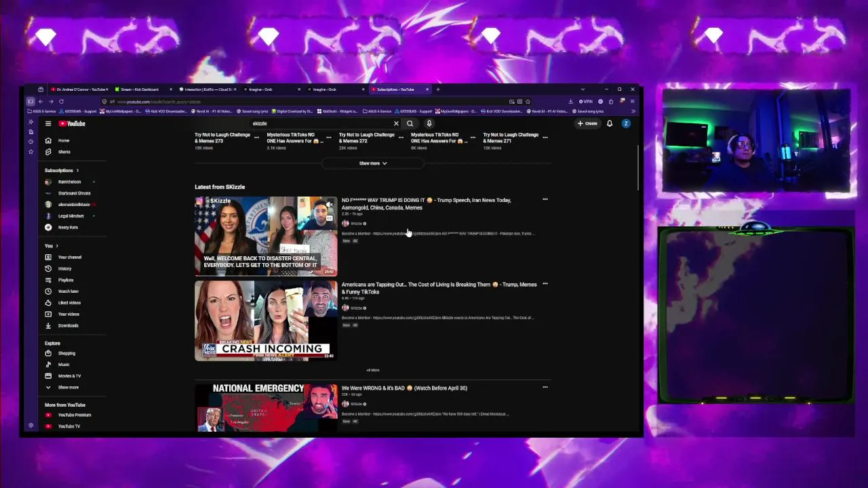Open options for Americans are Tapping Out video
The image size is (868, 488).
[x=545, y=284]
